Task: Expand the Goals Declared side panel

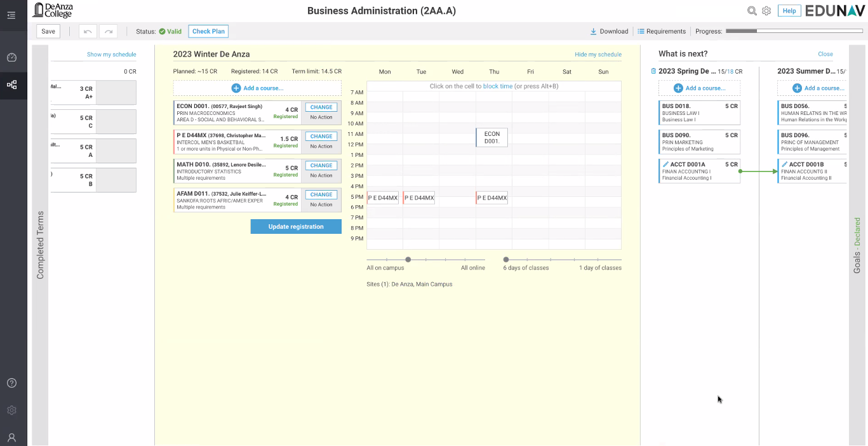Action: [857, 245]
